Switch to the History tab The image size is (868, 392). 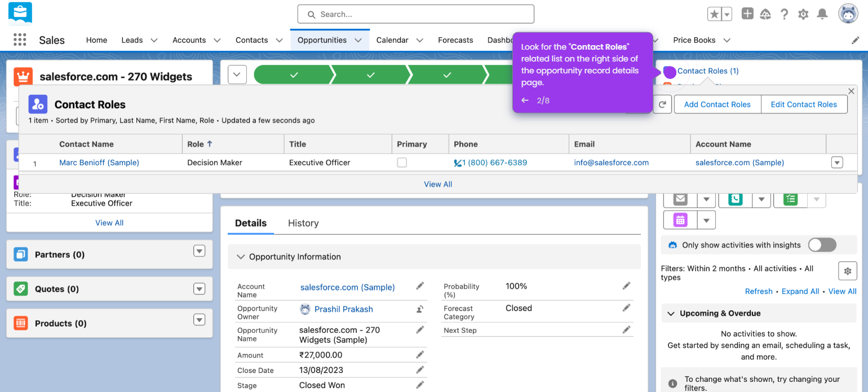point(303,223)
